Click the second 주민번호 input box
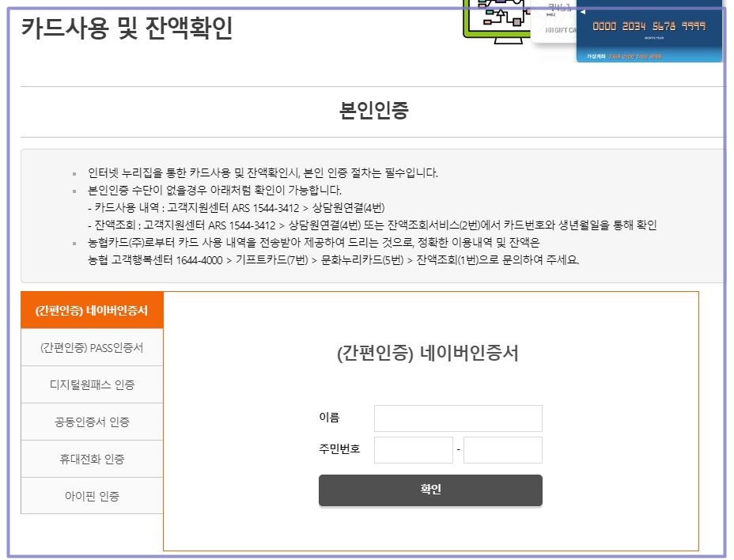This screenshot has height=560, width=734. (502, 449)
